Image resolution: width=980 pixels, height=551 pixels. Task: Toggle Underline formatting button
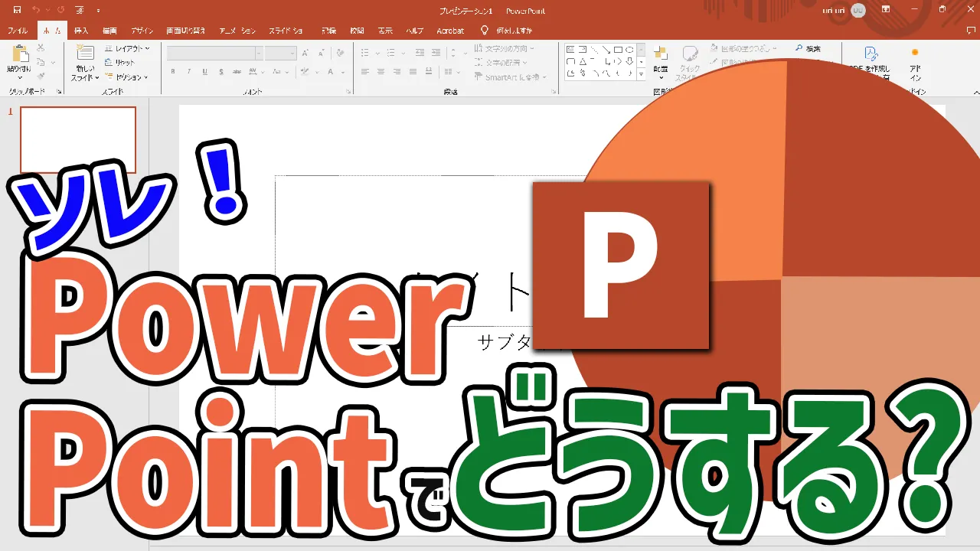click(x=204, y=72)
